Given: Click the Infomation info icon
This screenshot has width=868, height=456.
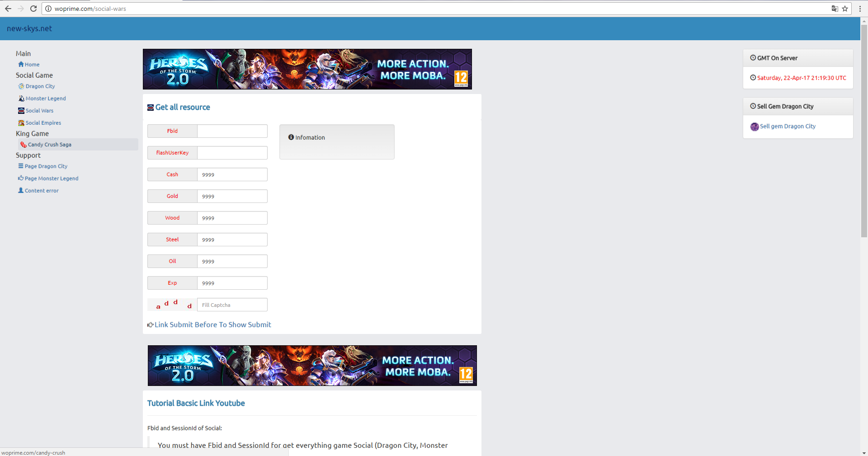Looking at the screenshot, I should tap(291, 137).
